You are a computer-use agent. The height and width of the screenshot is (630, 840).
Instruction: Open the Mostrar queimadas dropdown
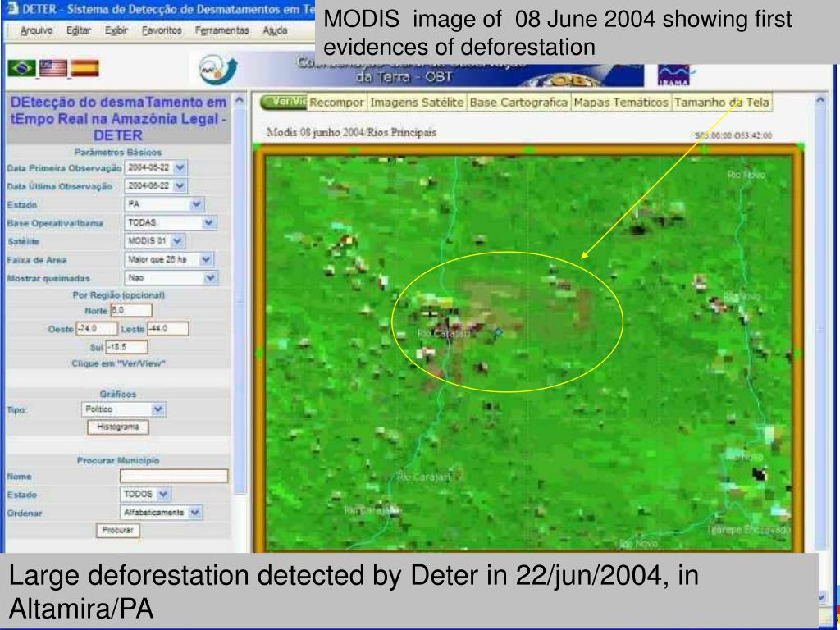point(171,277)
